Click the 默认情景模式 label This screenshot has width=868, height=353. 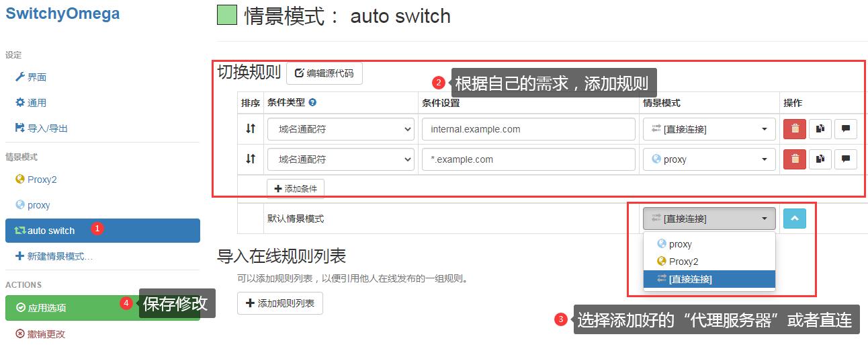296,219
